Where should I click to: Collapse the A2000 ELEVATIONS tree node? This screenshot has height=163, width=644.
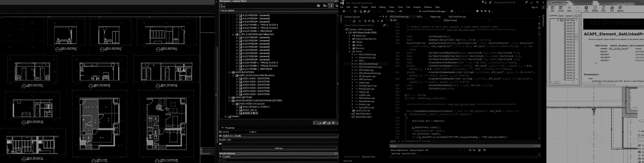click(x=229, y=72)
